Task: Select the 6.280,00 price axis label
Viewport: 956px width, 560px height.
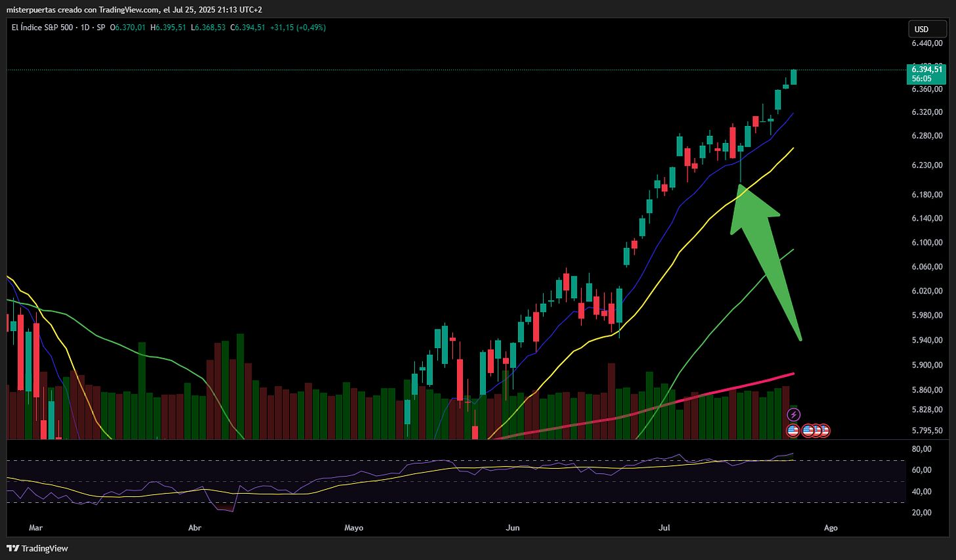Action: point(927,136)
